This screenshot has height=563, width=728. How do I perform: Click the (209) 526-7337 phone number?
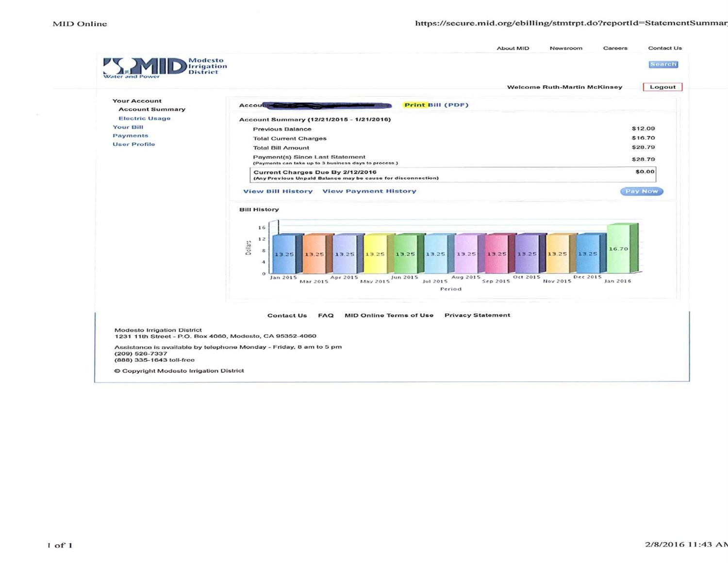141,354
